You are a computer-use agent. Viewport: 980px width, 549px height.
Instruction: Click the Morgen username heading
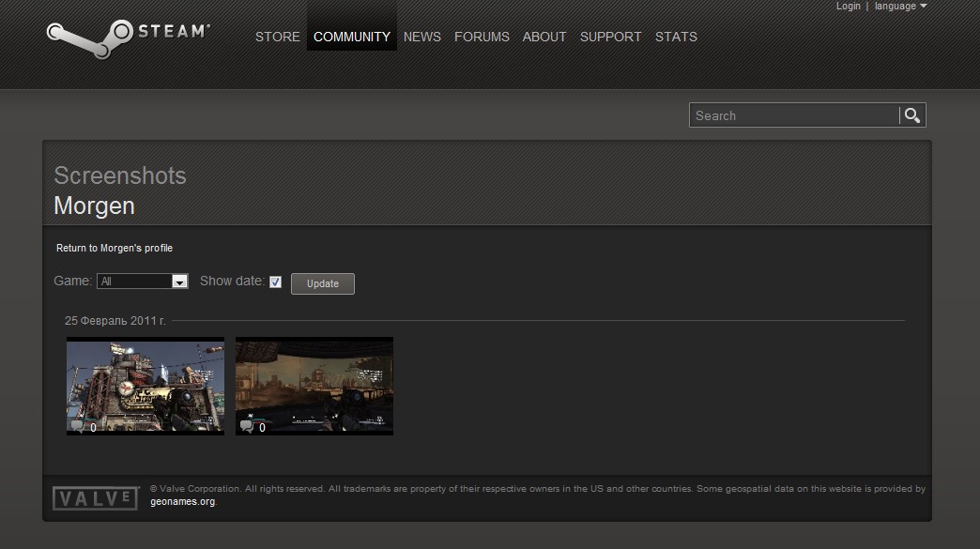95,206
